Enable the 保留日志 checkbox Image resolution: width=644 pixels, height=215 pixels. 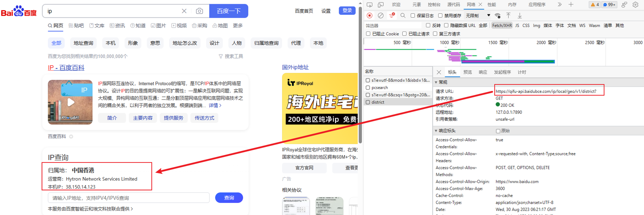(x=413, y=15)
